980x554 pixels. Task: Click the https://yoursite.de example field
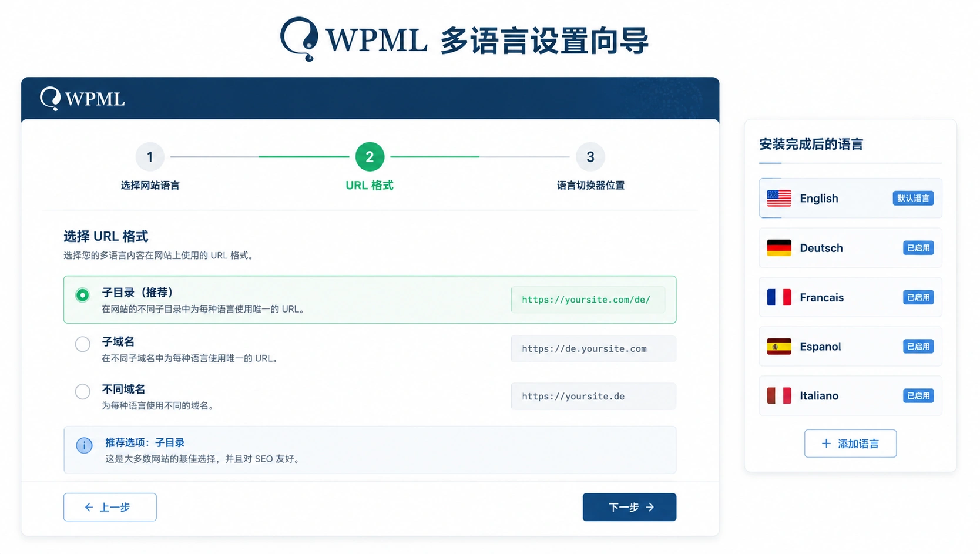[593, 397]
